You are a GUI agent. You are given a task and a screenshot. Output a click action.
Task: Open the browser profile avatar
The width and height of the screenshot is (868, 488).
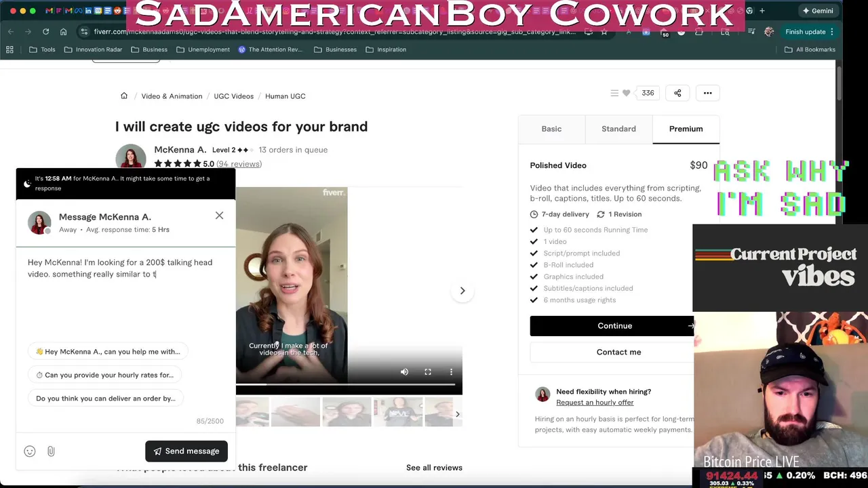769,32
